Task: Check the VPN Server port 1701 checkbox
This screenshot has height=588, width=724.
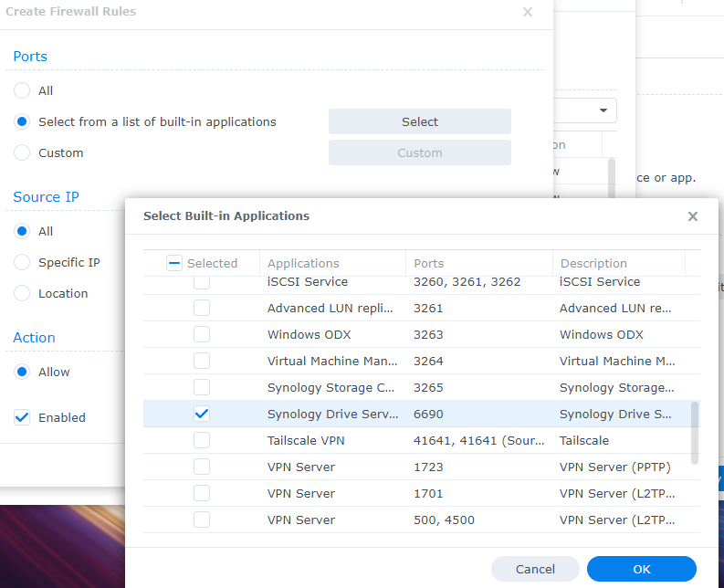Action: coord(202,493)
